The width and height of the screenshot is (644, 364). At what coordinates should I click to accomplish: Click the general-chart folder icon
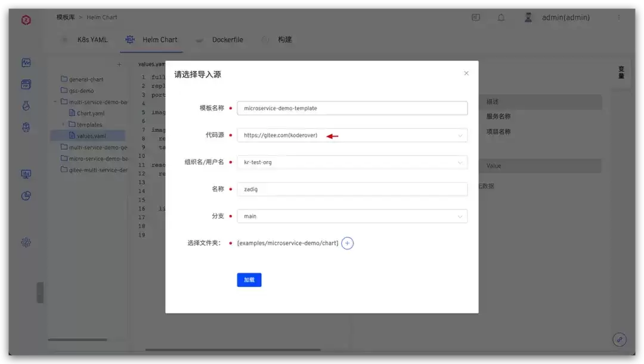coord(64,79)
